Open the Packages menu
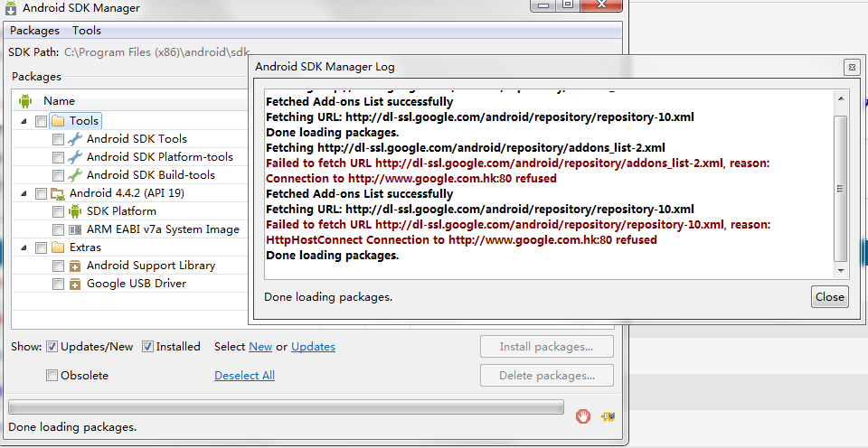868x448 pixels. click(x=34, y=31)
